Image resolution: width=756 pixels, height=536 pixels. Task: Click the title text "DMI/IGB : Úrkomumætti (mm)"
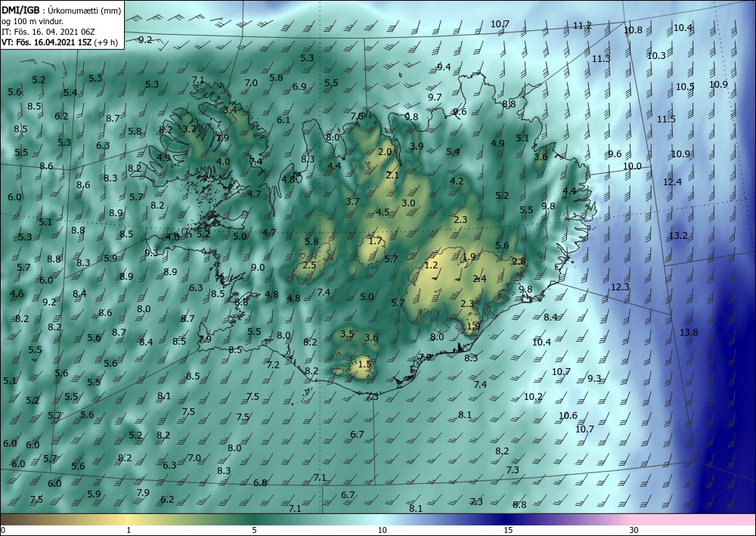point(60,10)
